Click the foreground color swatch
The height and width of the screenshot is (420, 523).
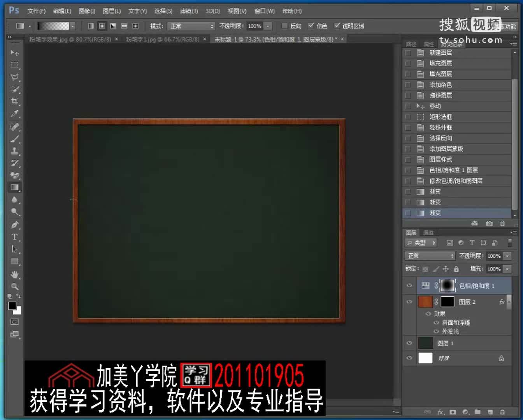12,306
